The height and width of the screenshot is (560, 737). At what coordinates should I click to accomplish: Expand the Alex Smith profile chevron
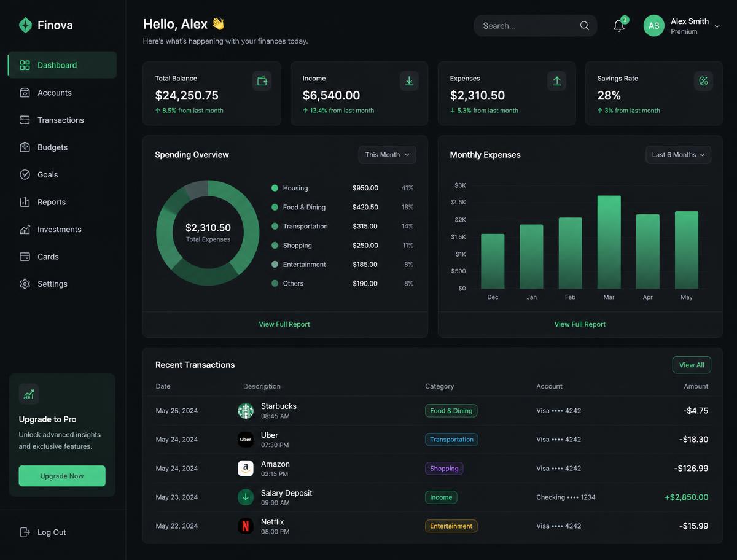point(717,26)
